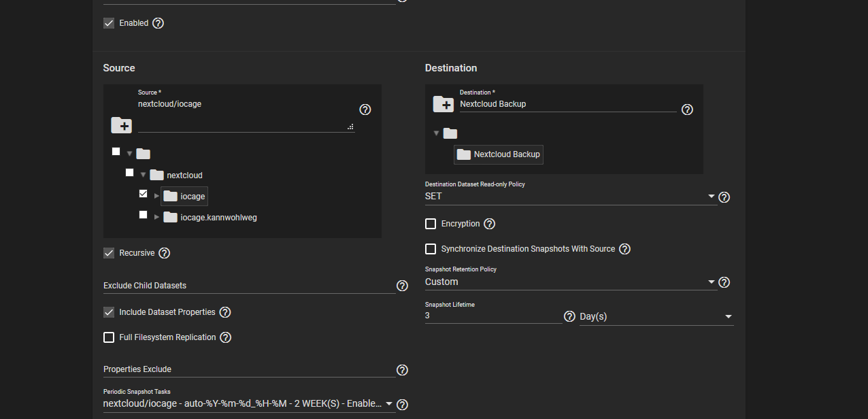Select the nextcloud dataset label
The width and height of the screenshot is (868, 419).
(184, 175)
